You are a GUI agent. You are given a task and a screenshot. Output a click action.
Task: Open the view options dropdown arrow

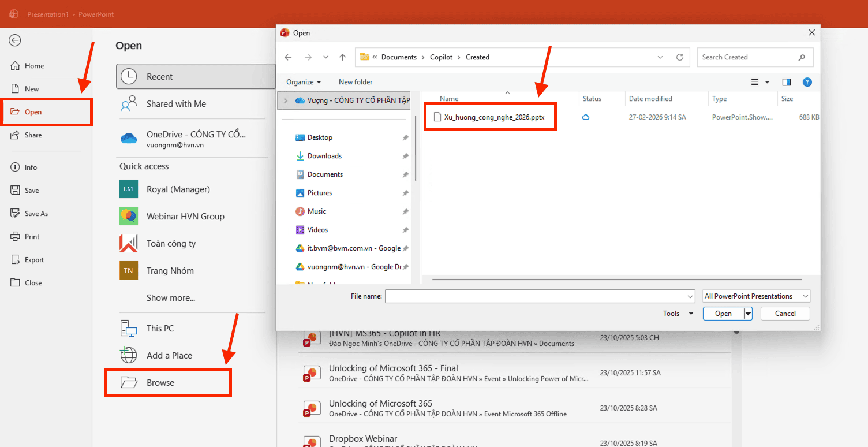point(767,82)
